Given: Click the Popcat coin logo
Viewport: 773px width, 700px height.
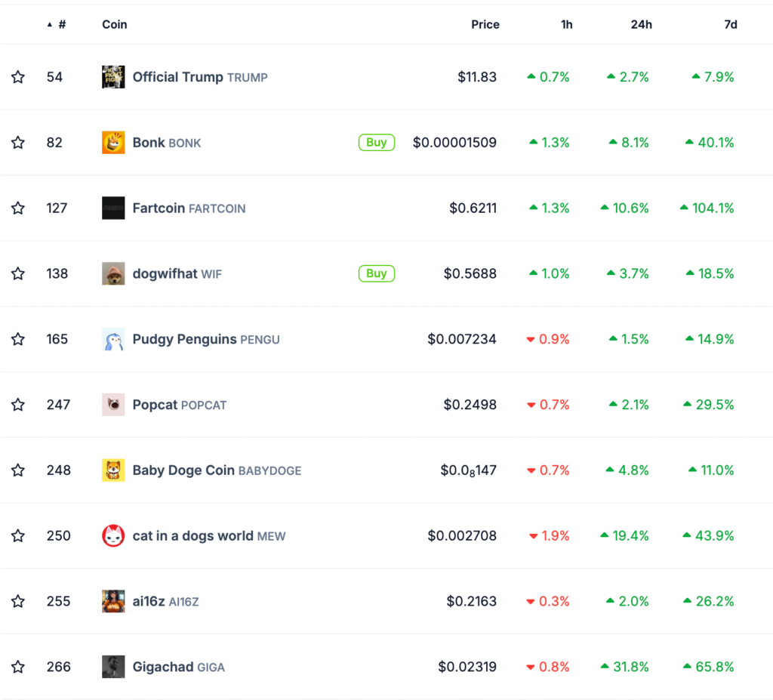Looking at the screenshot, I should pos(113,404).
